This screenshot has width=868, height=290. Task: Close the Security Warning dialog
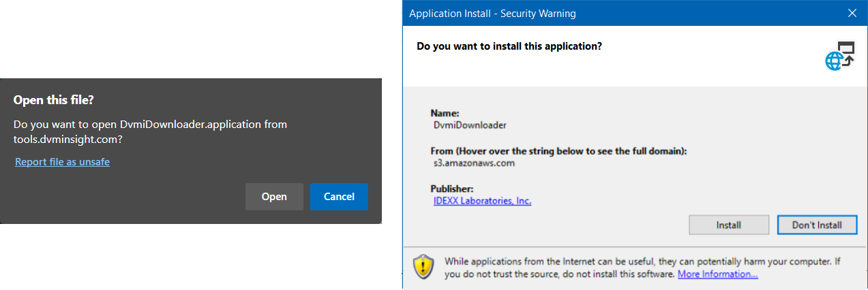tap(852, 13)
